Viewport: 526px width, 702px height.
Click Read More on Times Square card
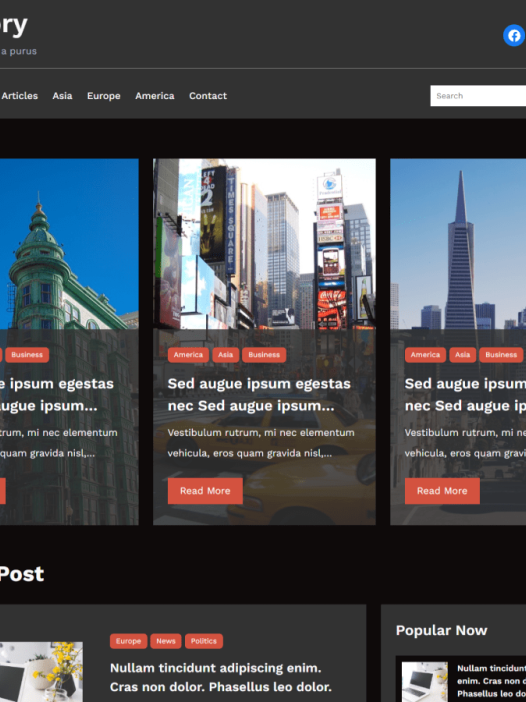coord(205,491)
